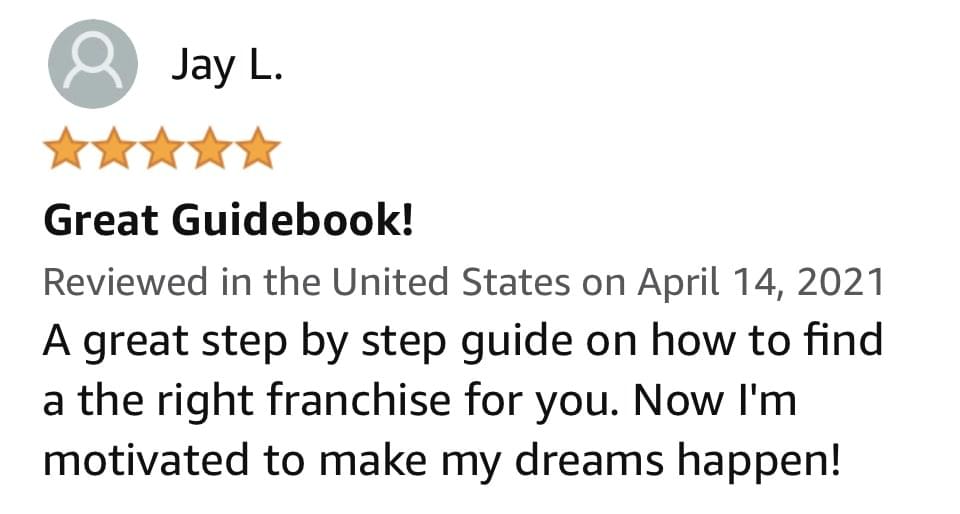Click the fourth orange rating star

[210, 147]
